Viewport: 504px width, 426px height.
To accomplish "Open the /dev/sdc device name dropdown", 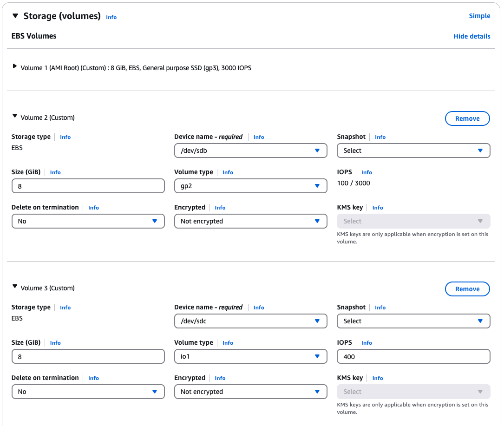I will [x=250, y=321].
